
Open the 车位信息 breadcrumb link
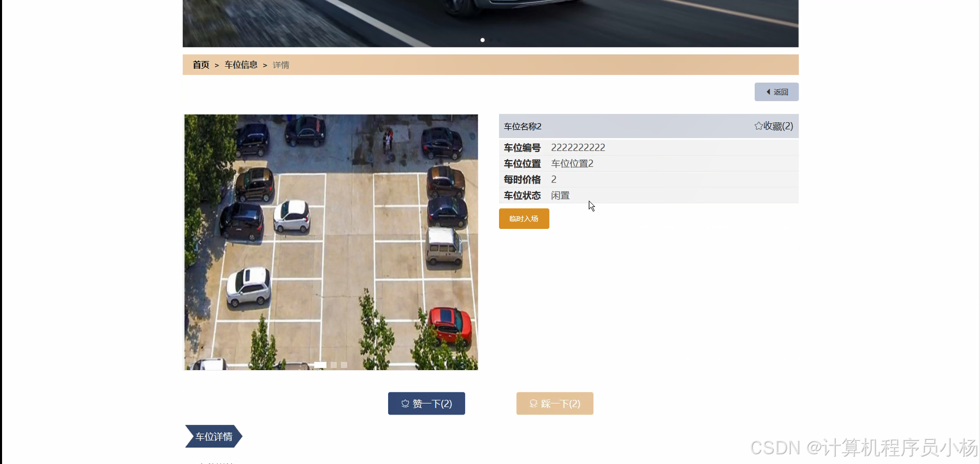pyautogui.click(x=241, y=65)
